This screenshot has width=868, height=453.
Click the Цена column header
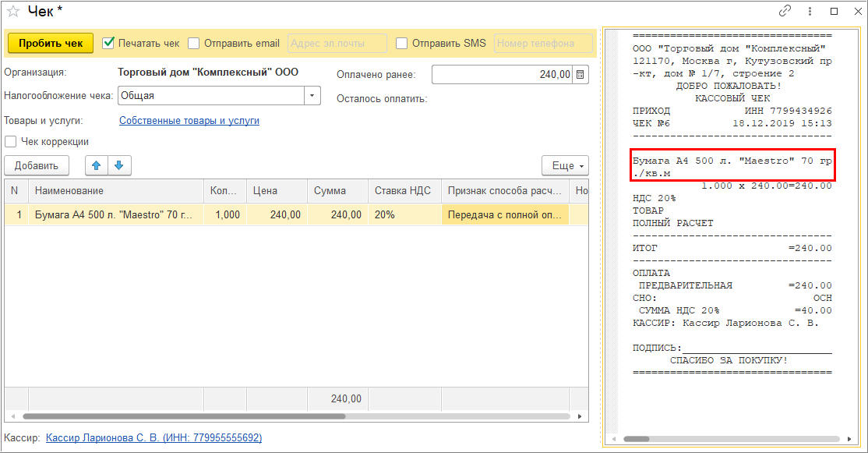277,190
